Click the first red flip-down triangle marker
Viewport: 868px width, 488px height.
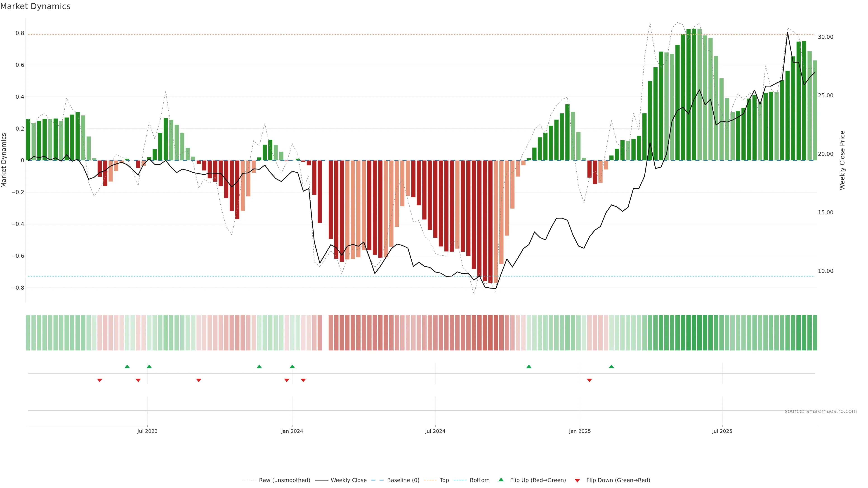100,380
